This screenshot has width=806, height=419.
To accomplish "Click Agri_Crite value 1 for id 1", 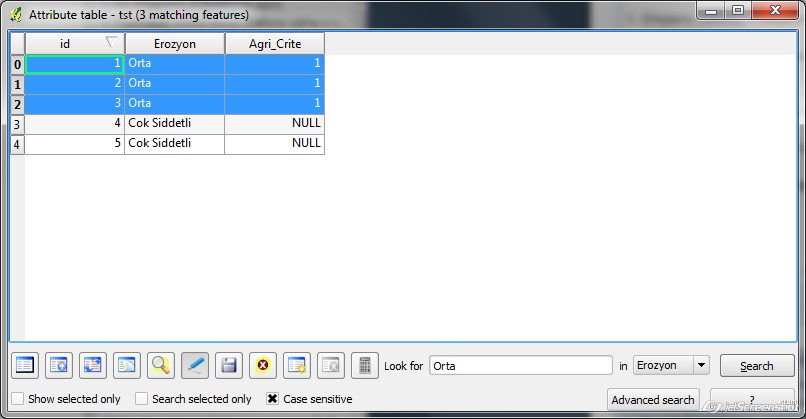I will tap(274, 64).
